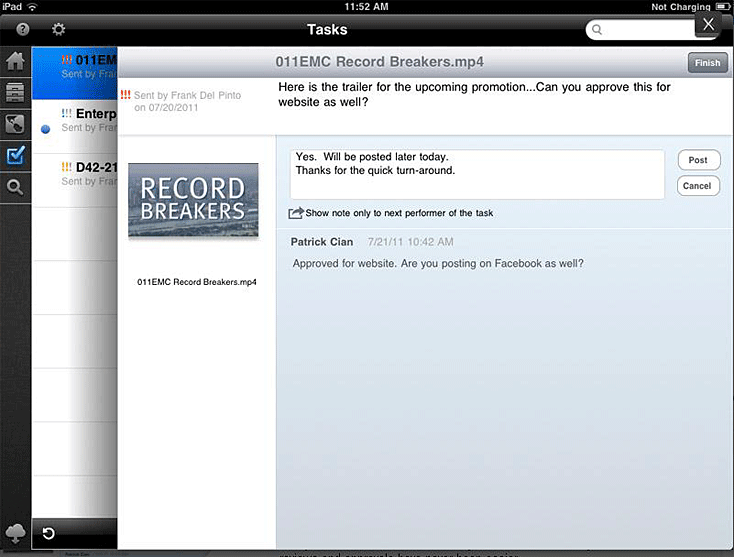734x557 pixels.
Task: Open settings with the gear icon
Action: click(58, 30)
